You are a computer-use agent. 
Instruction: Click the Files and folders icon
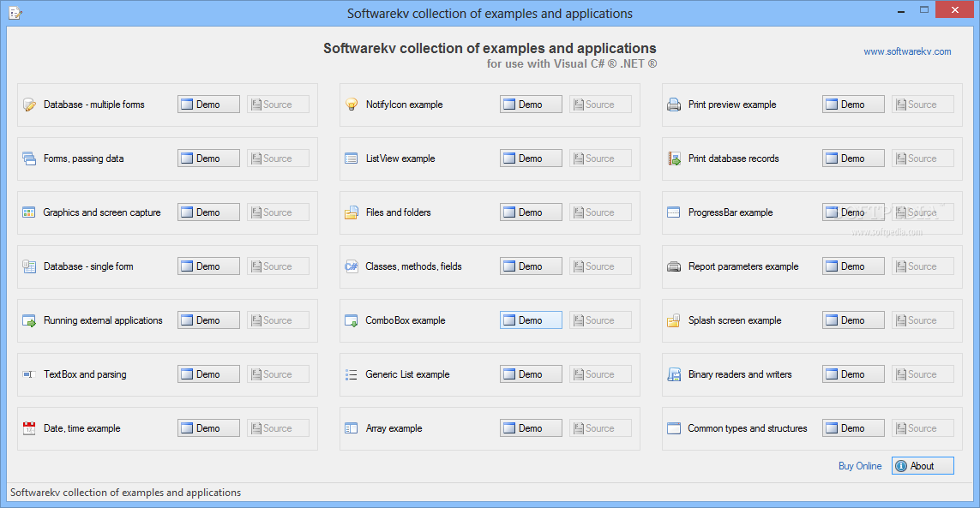(352, 212)
